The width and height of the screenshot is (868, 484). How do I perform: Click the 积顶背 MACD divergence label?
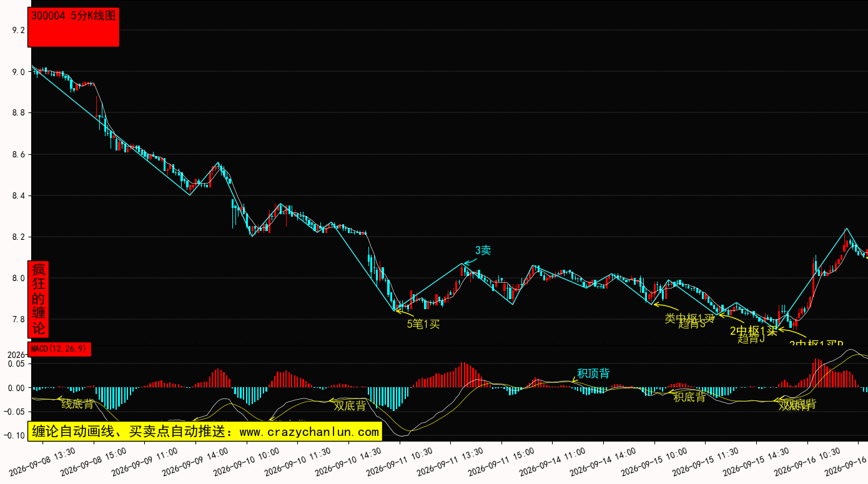point(593,373)
